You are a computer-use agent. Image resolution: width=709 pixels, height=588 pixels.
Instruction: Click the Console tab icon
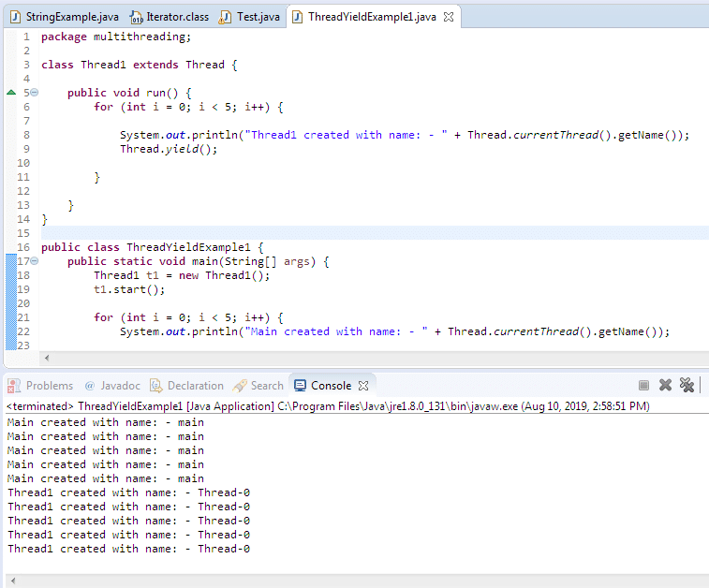(299, 386)
